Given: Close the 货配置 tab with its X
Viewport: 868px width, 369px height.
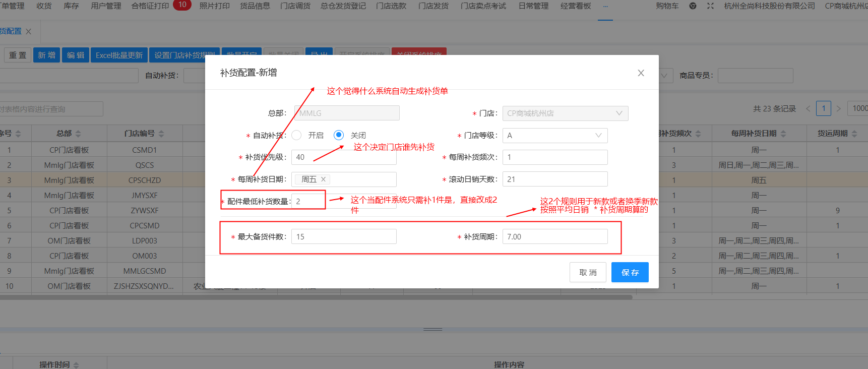Looking at the screenshot, I should (x=29, y=31).
